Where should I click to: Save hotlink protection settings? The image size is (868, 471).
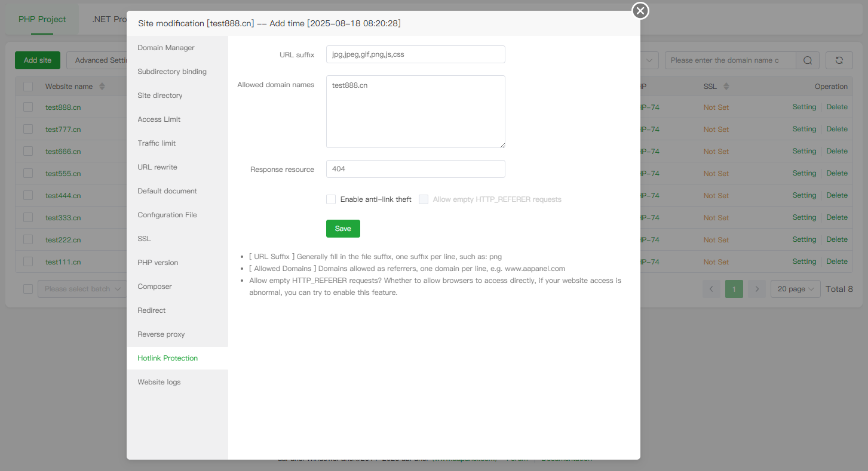pyautogui.click(x=343, y=229)
